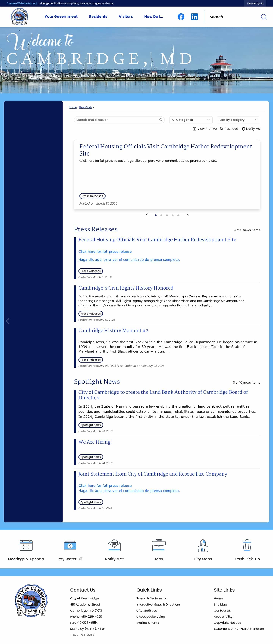Click the header search magnifier icon
The height and width of the screenshot is (644, 273).
pos(264,17)
